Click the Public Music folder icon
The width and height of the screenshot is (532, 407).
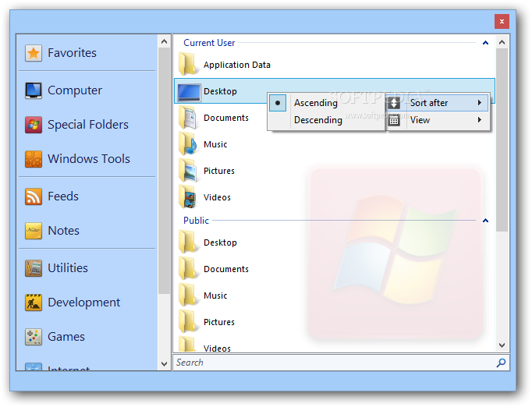point(187,295)
